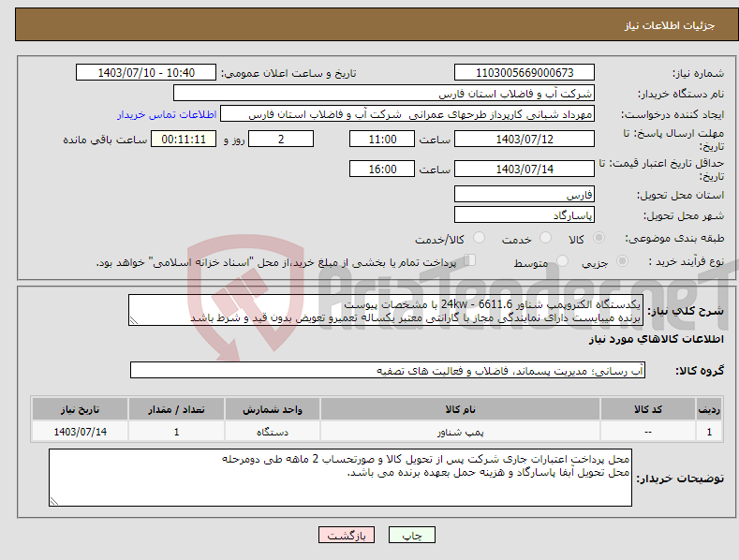
Task: Click the price validity time 16:00
Action: tap(382, 169)
